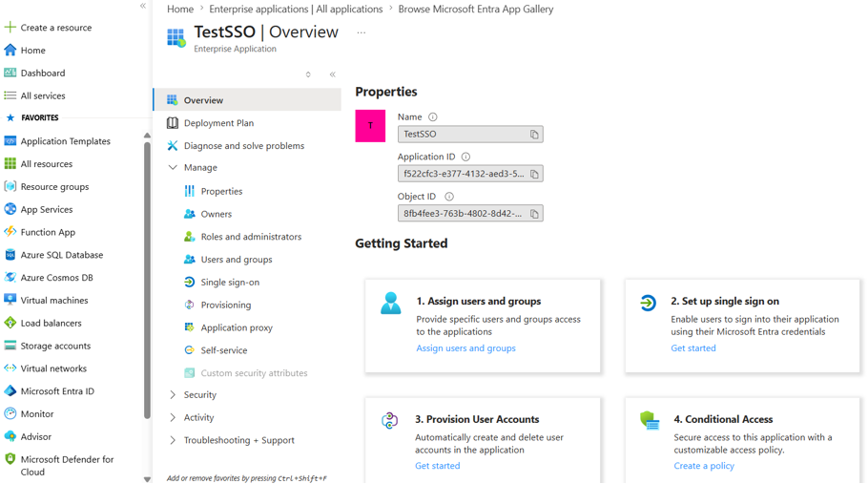Click the favorites list scrollbar
868x484 pixels.
[147, 281]
